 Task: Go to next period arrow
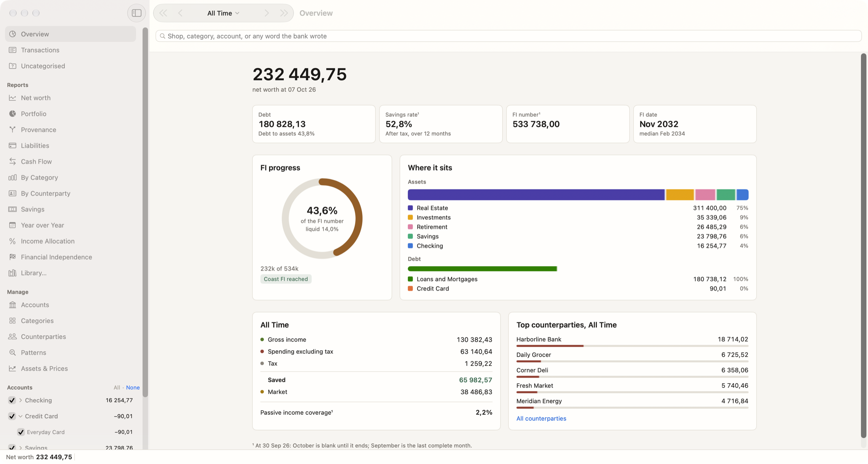click(x=267, y=13)
